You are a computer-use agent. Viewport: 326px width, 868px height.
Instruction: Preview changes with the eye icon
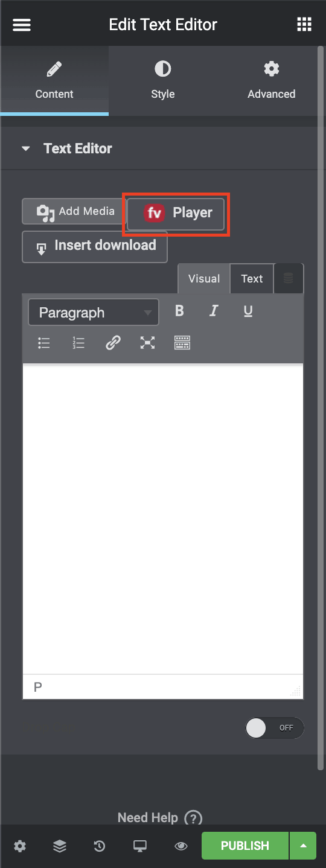181,846
